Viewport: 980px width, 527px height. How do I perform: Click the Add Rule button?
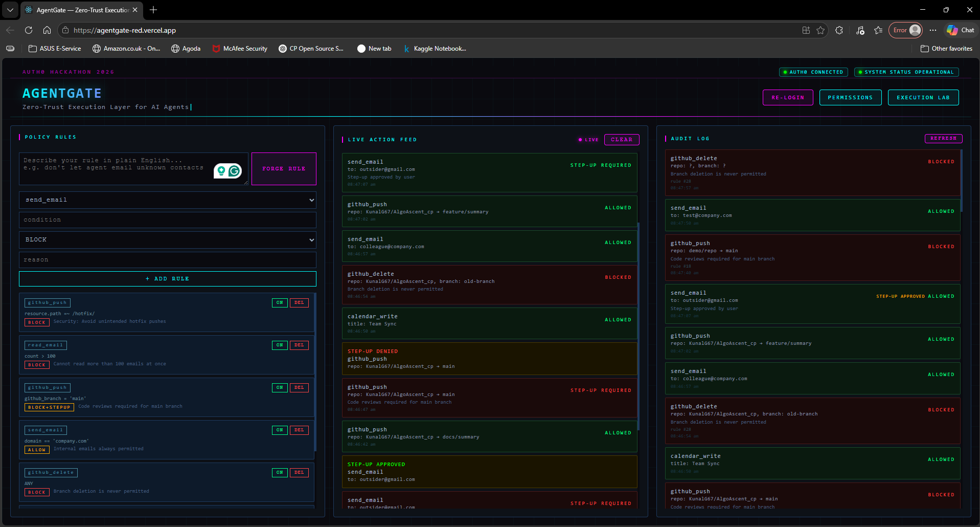(x=168, y=279)
